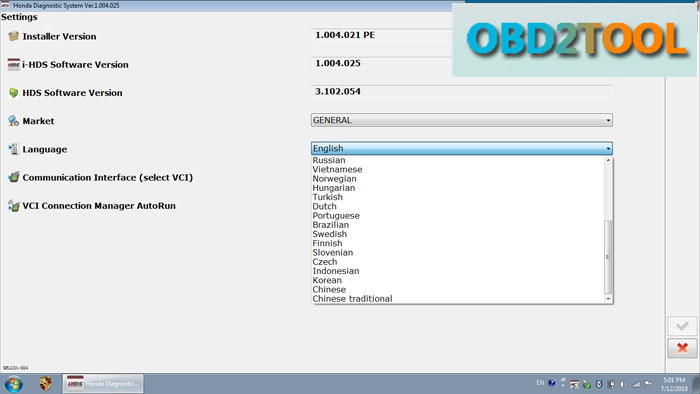This screenshot has width=700, height=394.
Task: Confirm settings with the checkmark button
Action: pyautogui.click(x=682, y=326)
